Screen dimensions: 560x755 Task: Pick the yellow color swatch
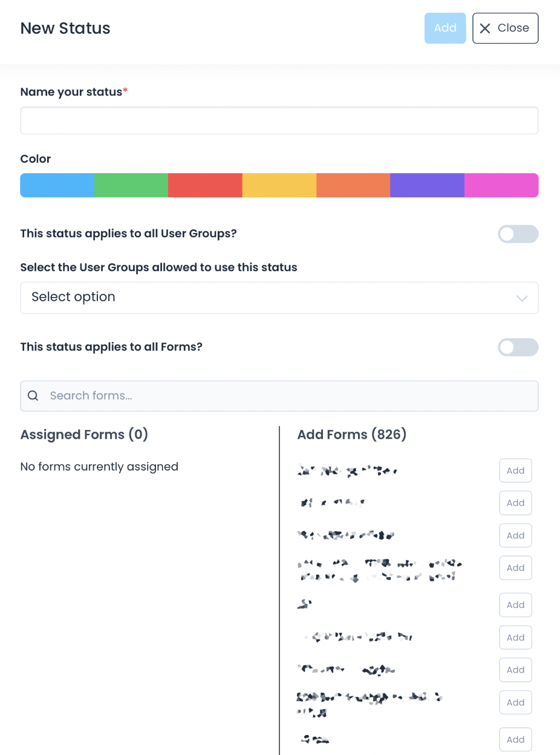click(279, 185)
